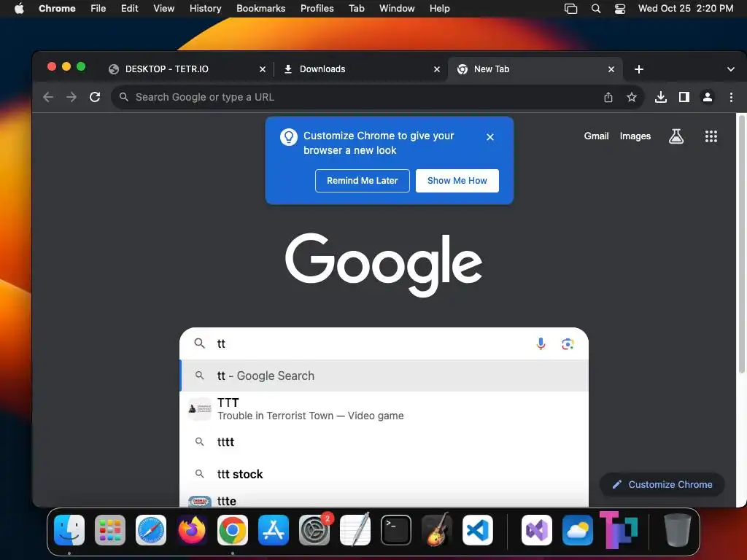
Task: Open the Window menu
Action: point(397,9)
